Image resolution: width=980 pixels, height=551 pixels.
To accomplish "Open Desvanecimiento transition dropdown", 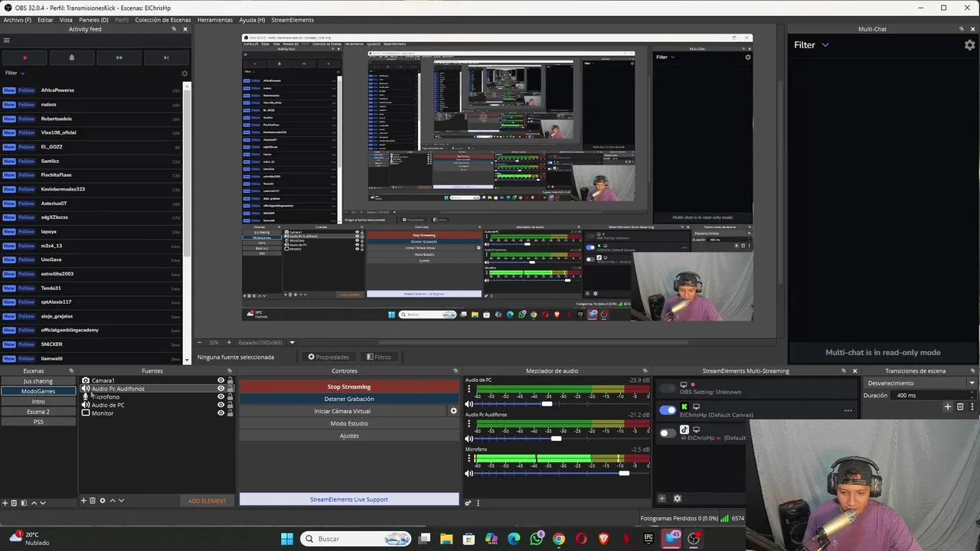I will point(921,383).
